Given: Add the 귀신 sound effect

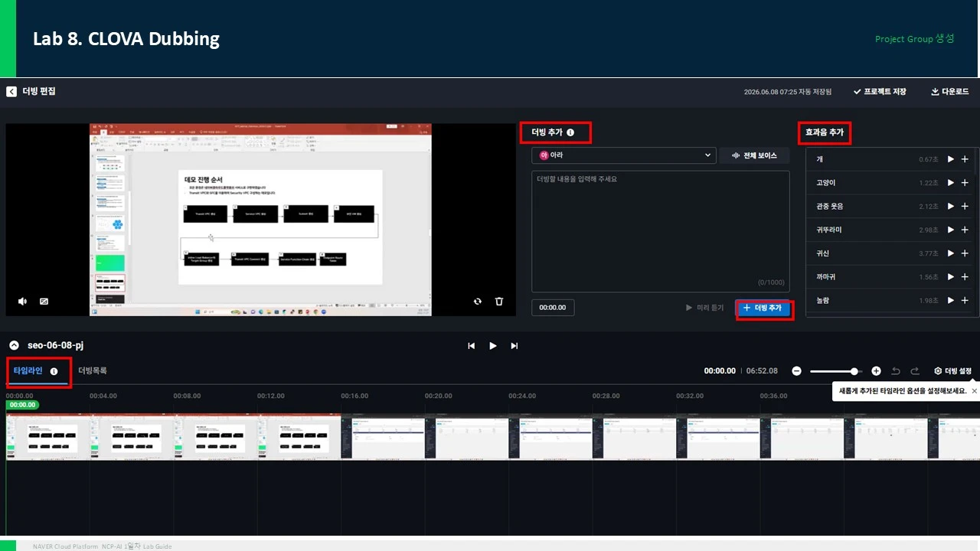Looking at the screenshot, I should (x=965, y=253).
